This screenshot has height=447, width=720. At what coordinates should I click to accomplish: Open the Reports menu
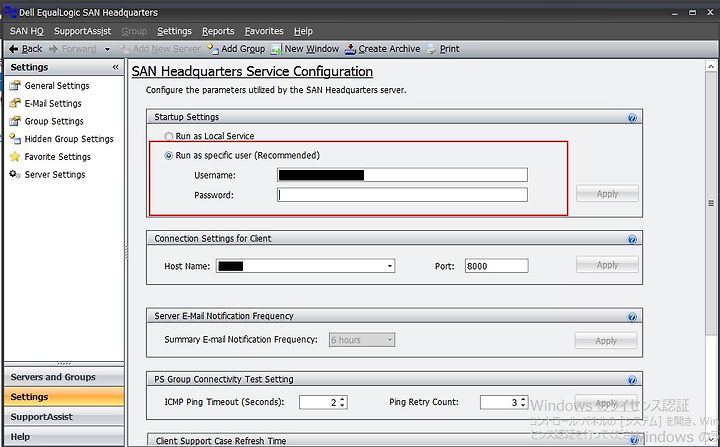[218, 31]
